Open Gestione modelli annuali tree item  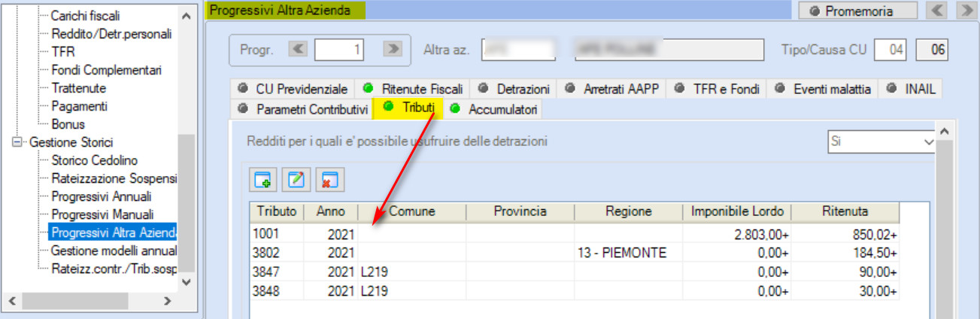pyautogui.click(x=114, y=251)
